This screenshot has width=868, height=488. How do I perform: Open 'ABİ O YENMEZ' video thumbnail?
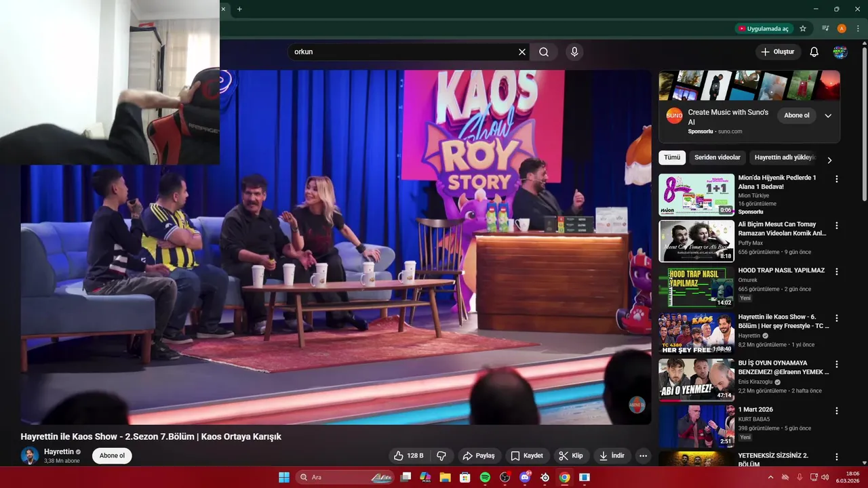click(x=696, y=380)
